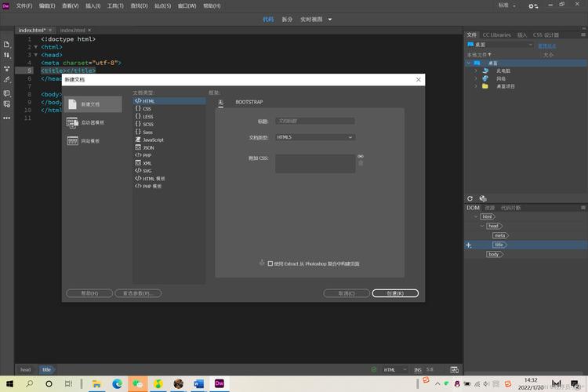The width and height of the screenshot is (588, 392).
Task: Switch to the BOOTSTRAP framework tab
Action: point(249,102)
